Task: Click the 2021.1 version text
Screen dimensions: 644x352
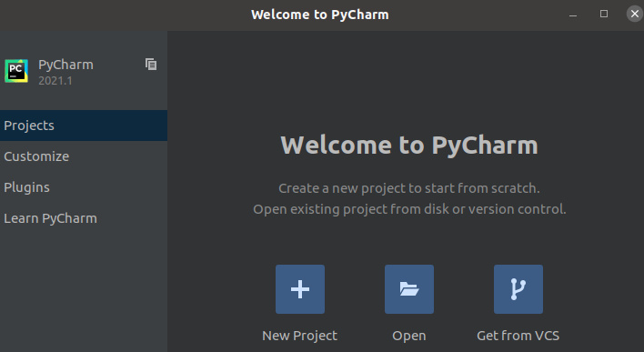Action: click(55, 81)
